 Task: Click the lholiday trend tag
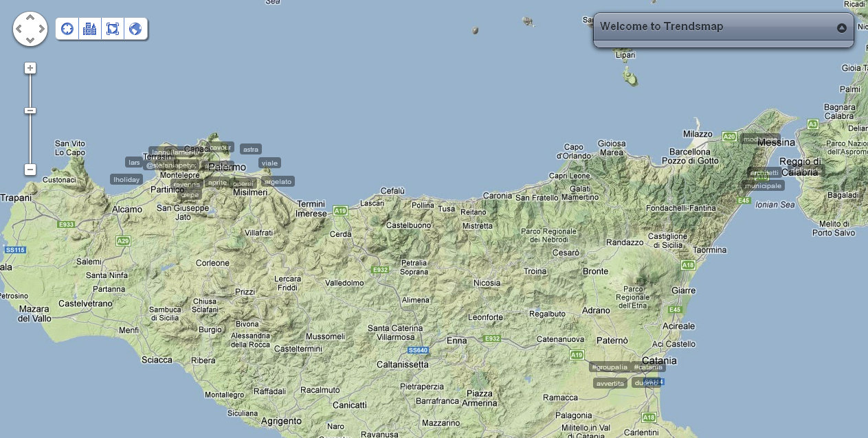point(126,179)
